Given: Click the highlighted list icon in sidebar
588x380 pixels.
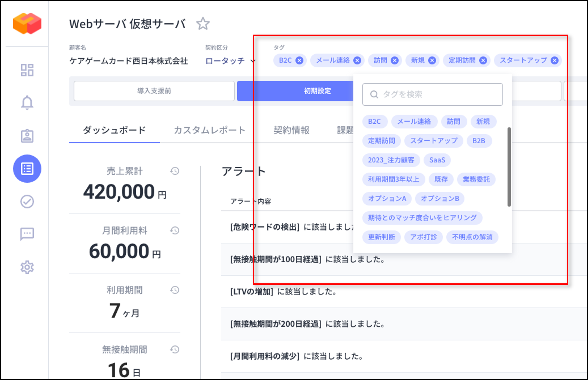Looking at the screenshot, I should click(x=27, y=169).
